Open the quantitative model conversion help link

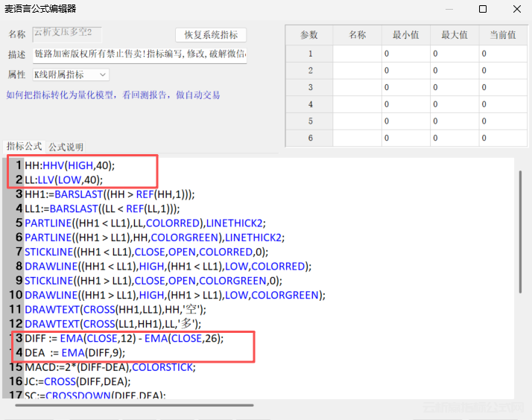point(113,95)
